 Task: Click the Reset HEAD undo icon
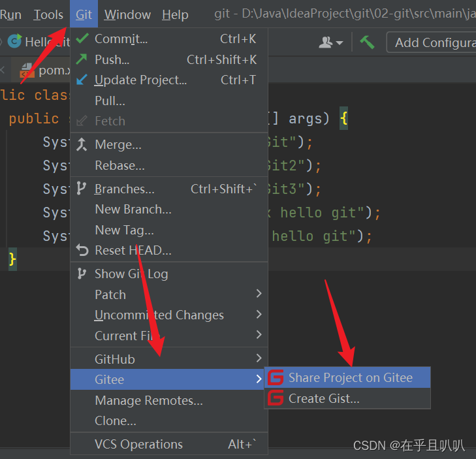tap(82, 250)
